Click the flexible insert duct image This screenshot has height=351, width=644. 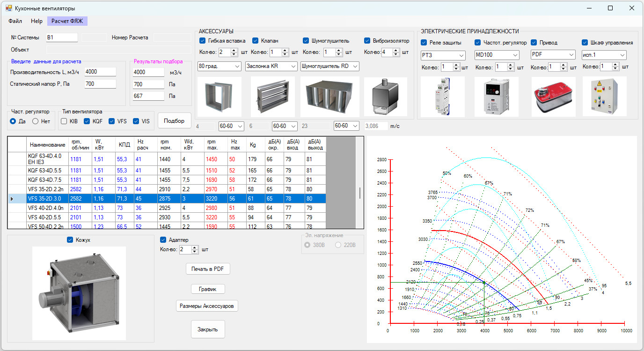[220, 97]
